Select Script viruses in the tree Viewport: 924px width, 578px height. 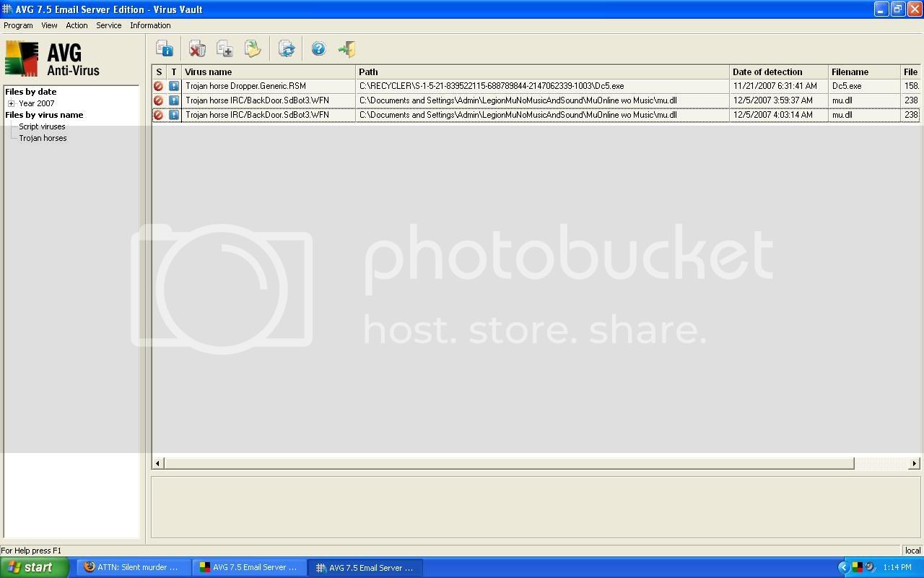(x=42, y=126)
